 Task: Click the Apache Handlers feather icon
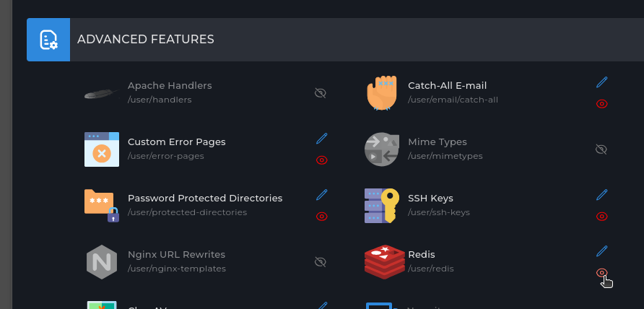point(101,93)
